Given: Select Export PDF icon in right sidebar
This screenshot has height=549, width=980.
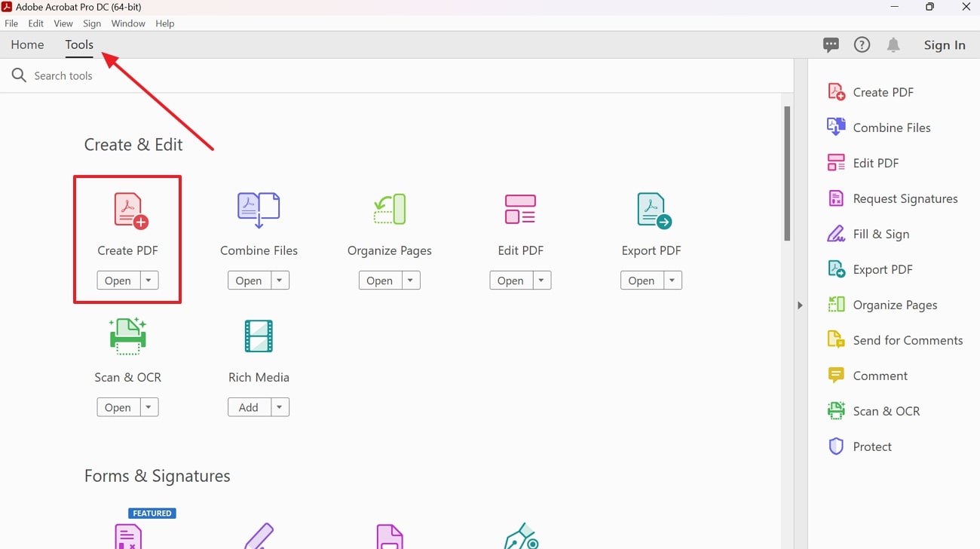Looking at the screenshot, I should coord(836,269).
